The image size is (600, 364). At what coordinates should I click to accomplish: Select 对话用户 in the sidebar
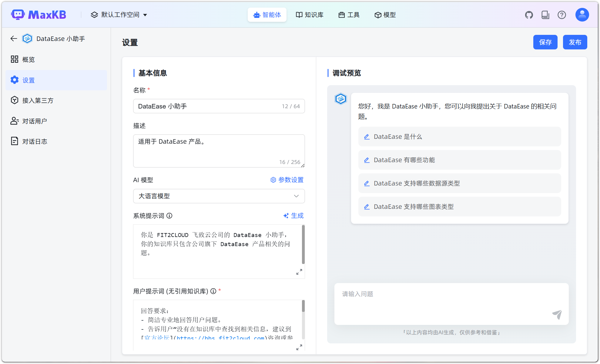click(x=35, y=121)
